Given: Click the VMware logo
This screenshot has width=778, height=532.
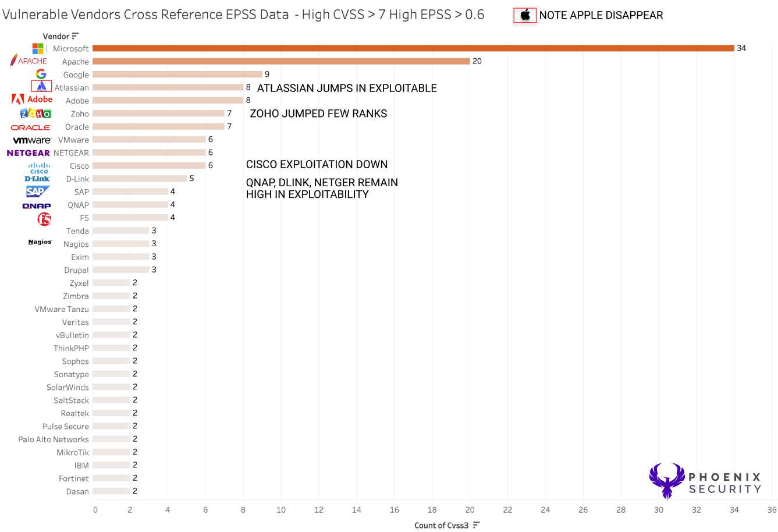Looking at the screenshot, I should click(x=32, y=140).
